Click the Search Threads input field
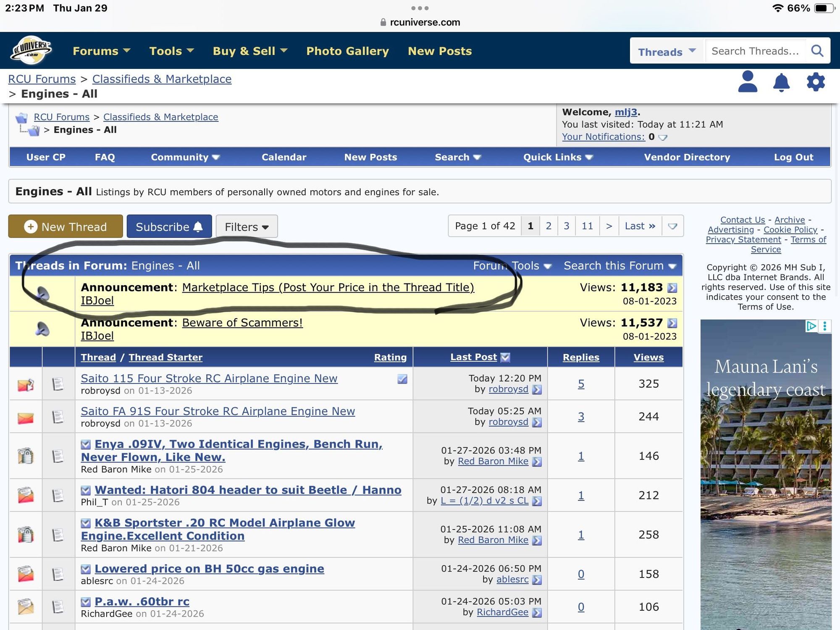 tap(755, 51)
